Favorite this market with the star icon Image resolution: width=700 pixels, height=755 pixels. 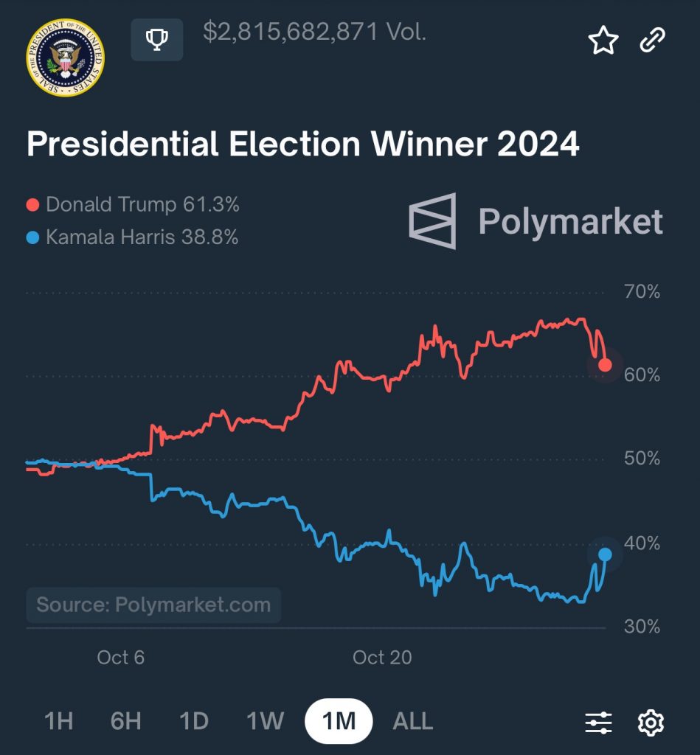pos(603,40)
